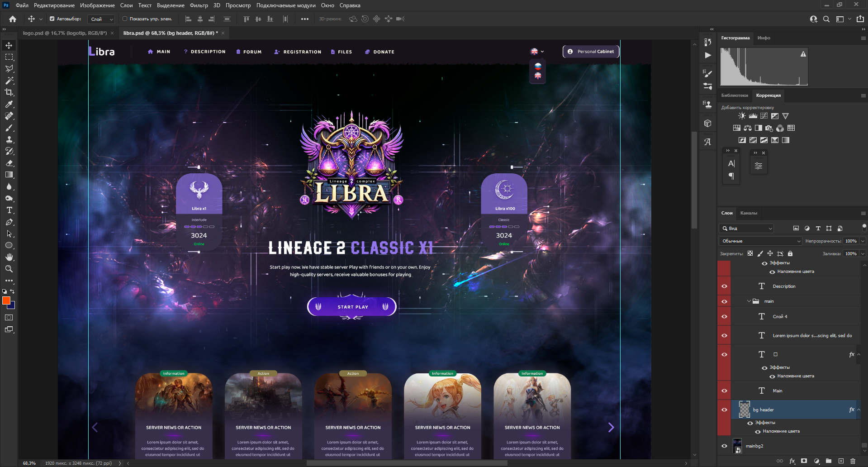Open the Обычные blend mode dropdown
Image resolution: width=868 pixels, height=467 pixels.
(x=760, y=241)
